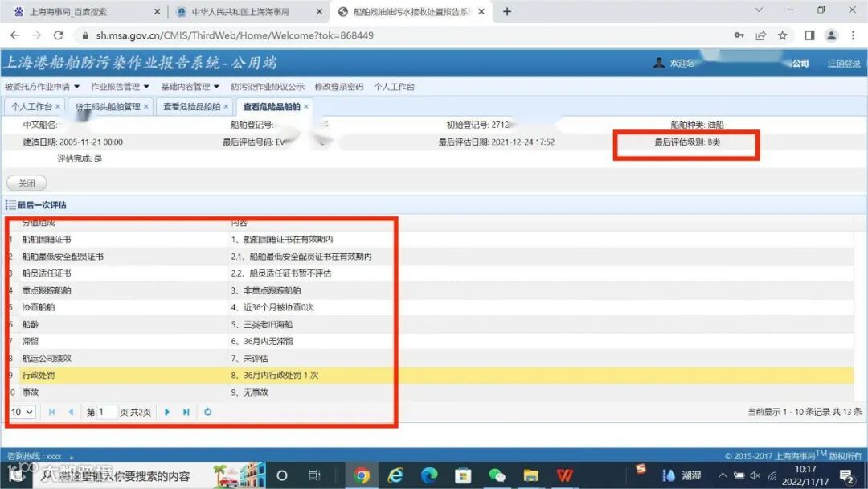Edit the page number field

coord(108,412)
